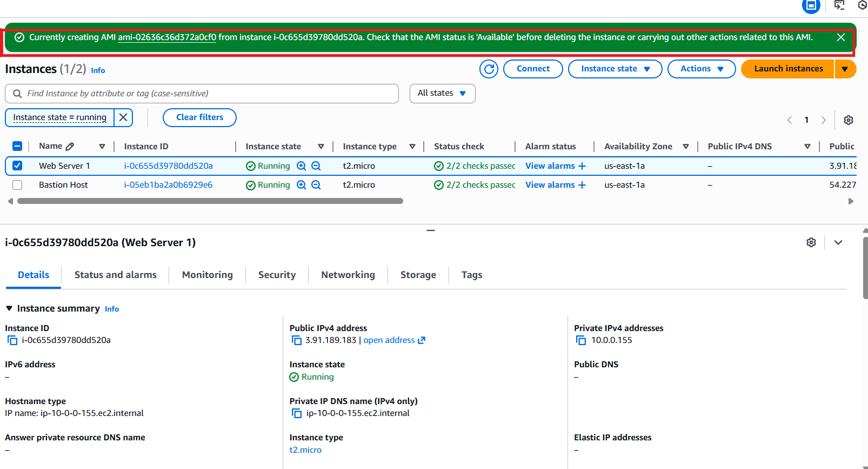
Task: Open table preferences gear icon
Action: (x=848, y=120)
